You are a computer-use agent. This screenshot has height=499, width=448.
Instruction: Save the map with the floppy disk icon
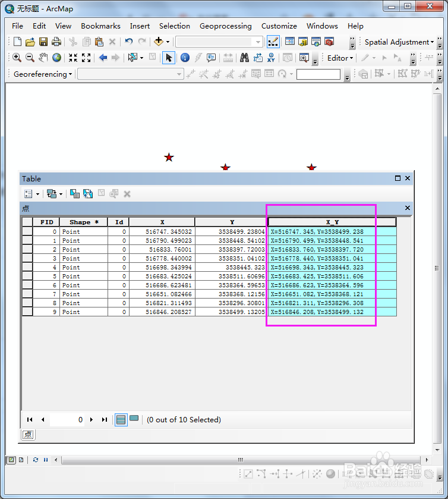coord(43,42)
